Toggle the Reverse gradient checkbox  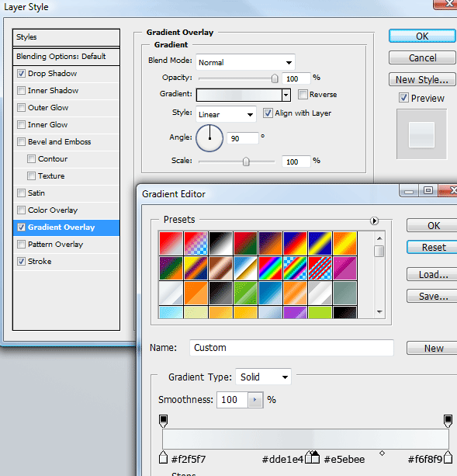[303, 95]
